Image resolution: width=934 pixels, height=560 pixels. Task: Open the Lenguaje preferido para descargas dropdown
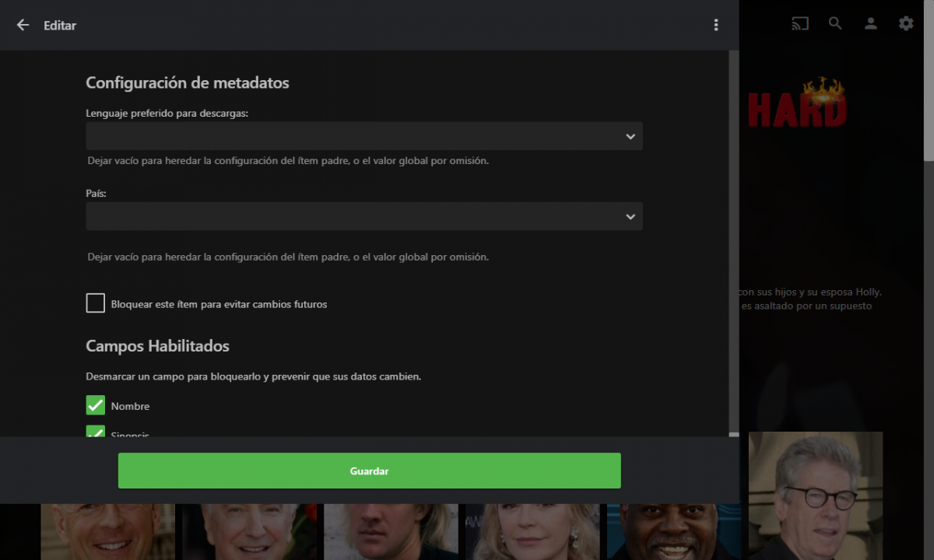[x=364, y=136]
